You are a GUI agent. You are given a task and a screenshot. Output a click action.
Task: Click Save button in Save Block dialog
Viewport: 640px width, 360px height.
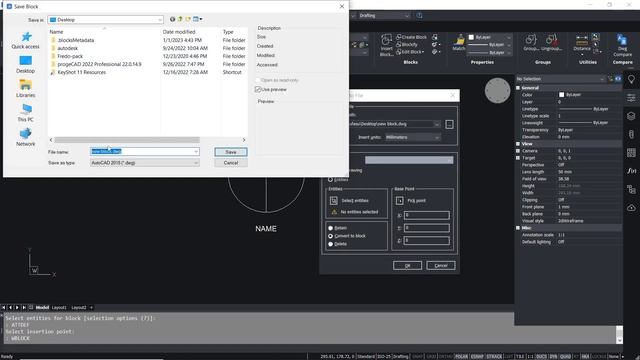tap(231, 152)
